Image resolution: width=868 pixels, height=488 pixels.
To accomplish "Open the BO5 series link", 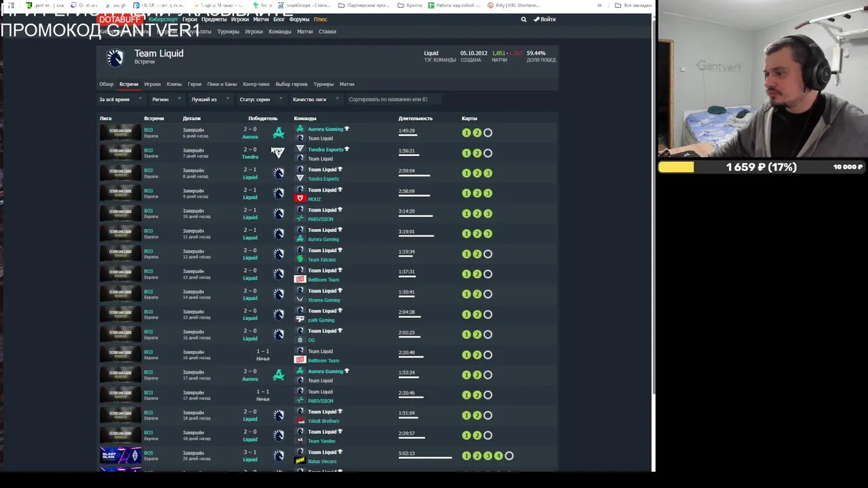I will click(149, 453).
